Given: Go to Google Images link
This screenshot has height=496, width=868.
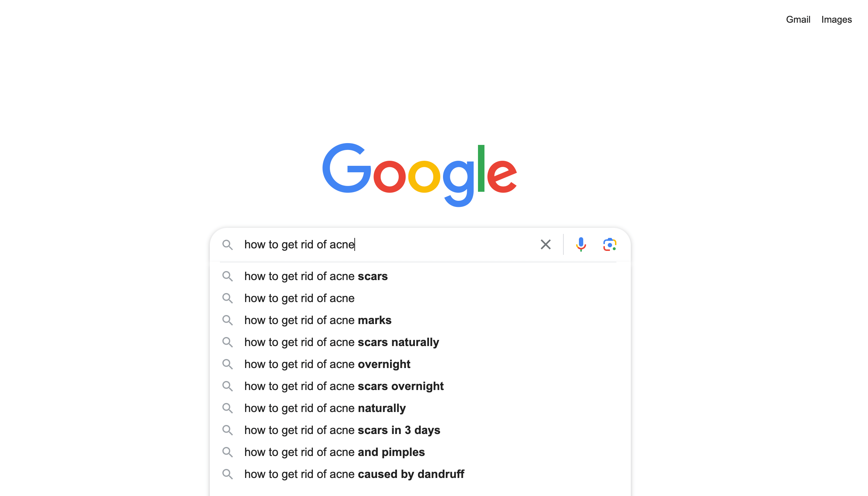Looking at the screenshot, I should (x=836, y=19).
